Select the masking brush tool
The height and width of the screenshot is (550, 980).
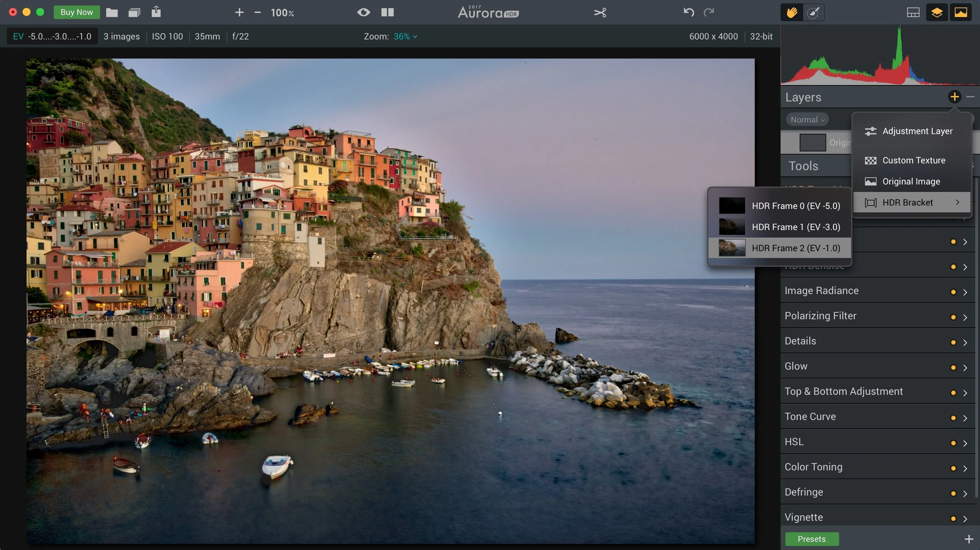pyautogui.click(x=813, y=13)
